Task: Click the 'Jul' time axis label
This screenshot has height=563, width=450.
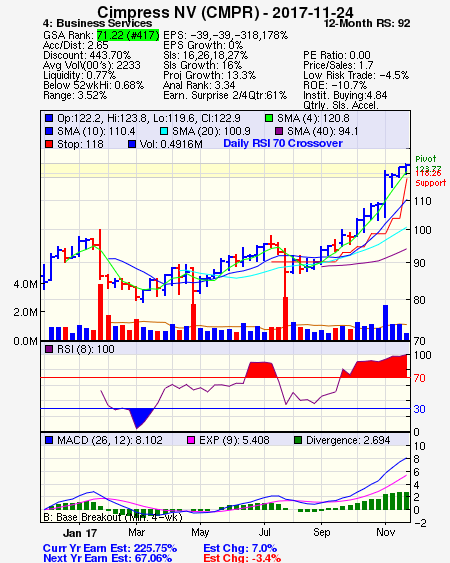Action: click(264, 532)
